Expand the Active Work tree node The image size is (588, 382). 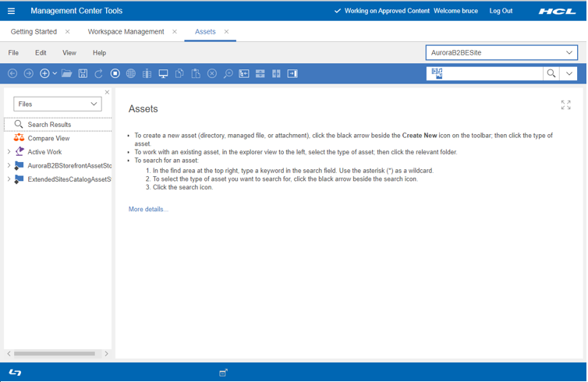point(9,152)
